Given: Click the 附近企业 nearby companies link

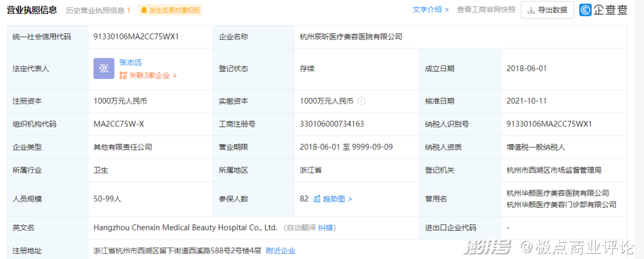Looking at the screenshot, I should [x=280, y=251].
